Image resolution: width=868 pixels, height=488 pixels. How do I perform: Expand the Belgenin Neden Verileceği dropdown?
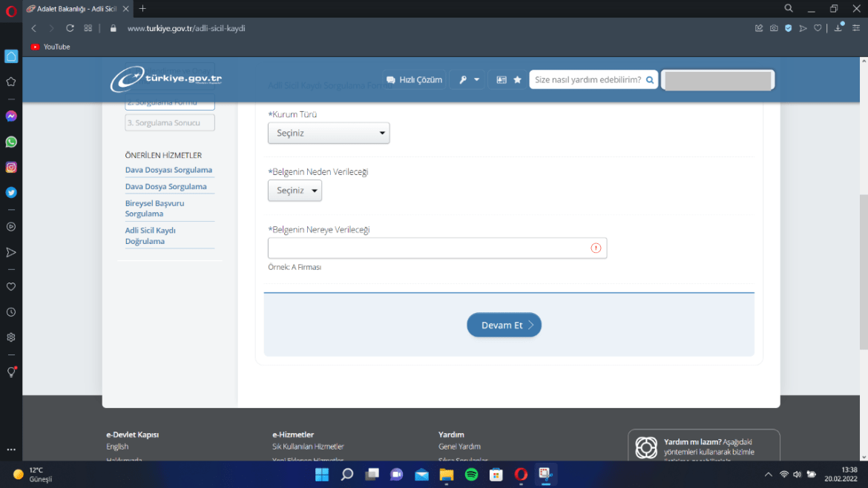tap(295, 191)
